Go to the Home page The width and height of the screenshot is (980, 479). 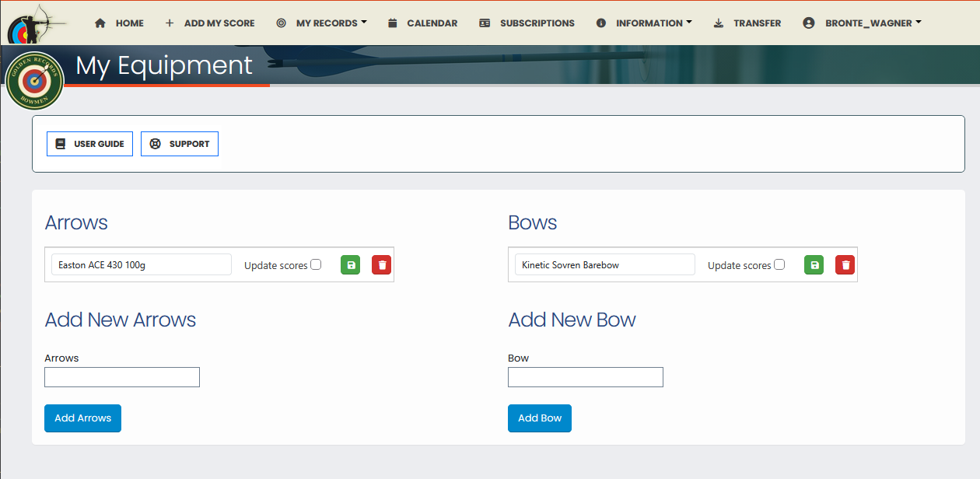pyautogui.click(x=119, y=23)
